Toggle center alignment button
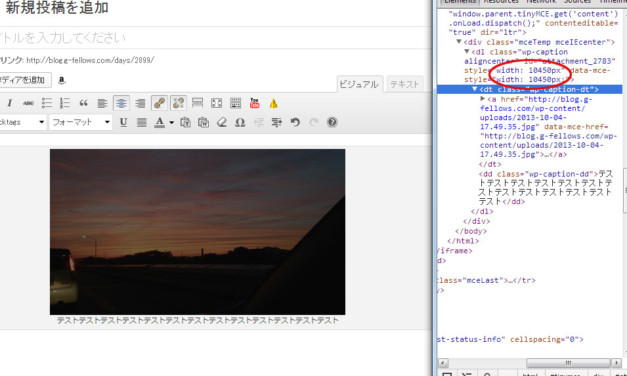Viewport: 627px width, 376px height. coord(121,104)
